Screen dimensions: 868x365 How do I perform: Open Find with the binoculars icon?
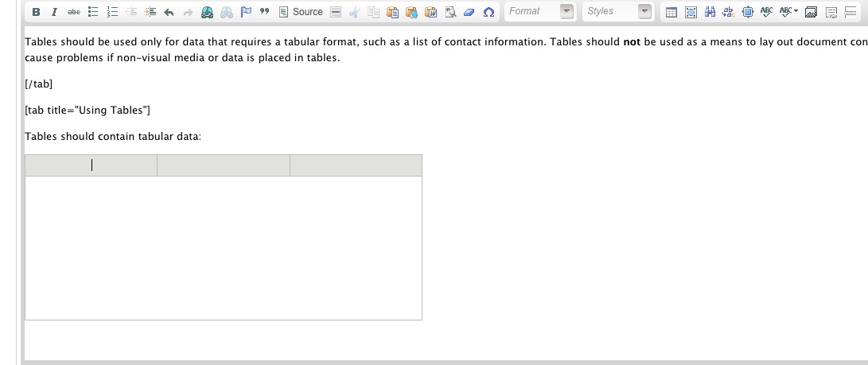709,12
